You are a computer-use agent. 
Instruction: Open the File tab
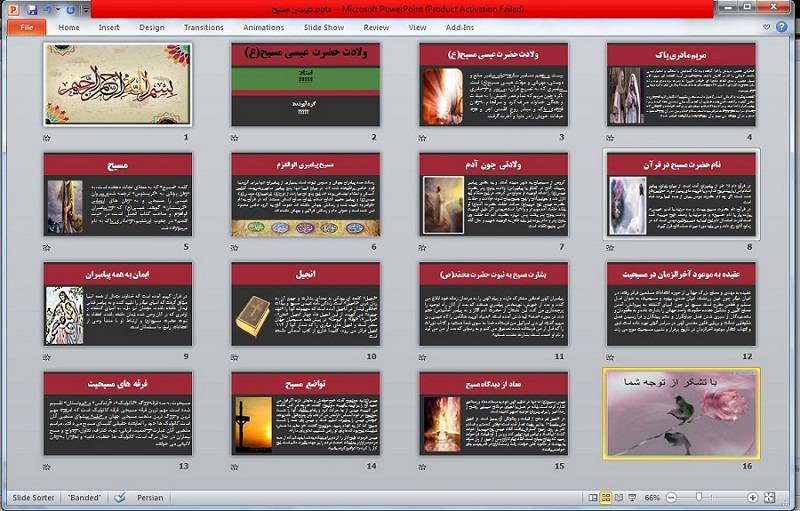point(25,28)
